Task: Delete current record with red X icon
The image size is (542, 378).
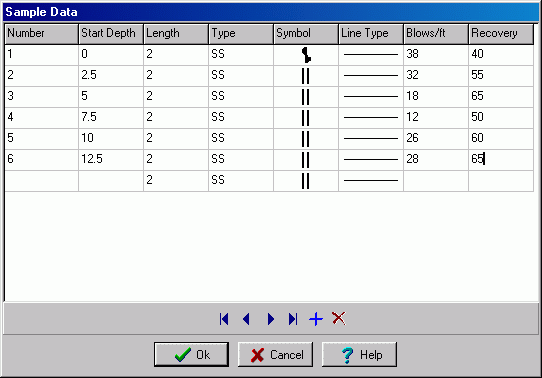Action: (x=338, y=318)
